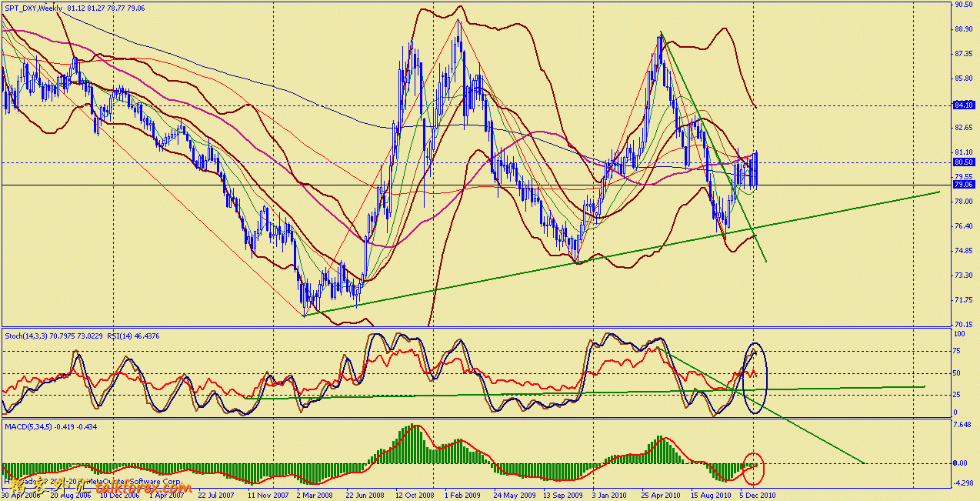This screenshot has width=980, height=501.
Task: Select the Stoch(14,3,3) indicator label
Action: tap(26, 336)
